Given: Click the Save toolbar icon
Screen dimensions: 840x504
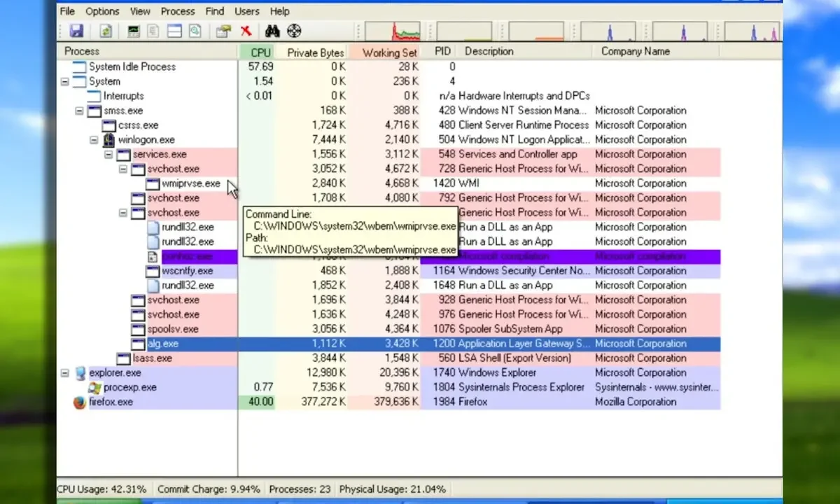Looking at the screenshot, I should point(76,31).
